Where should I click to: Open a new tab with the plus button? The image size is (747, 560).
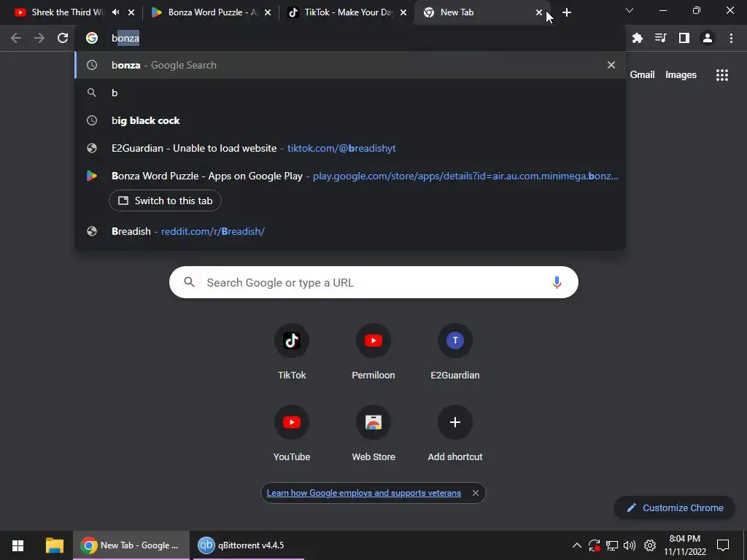(x=566, y=13)
